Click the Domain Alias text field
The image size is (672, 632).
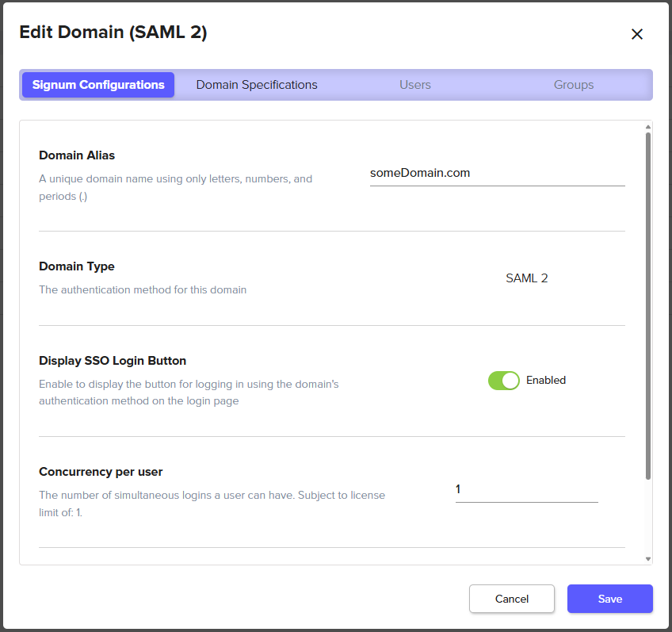497,173
